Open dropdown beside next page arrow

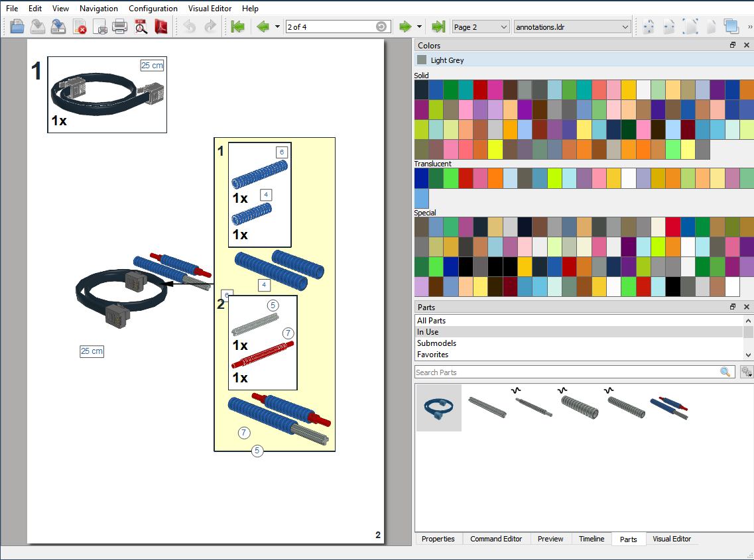(419, 27)
